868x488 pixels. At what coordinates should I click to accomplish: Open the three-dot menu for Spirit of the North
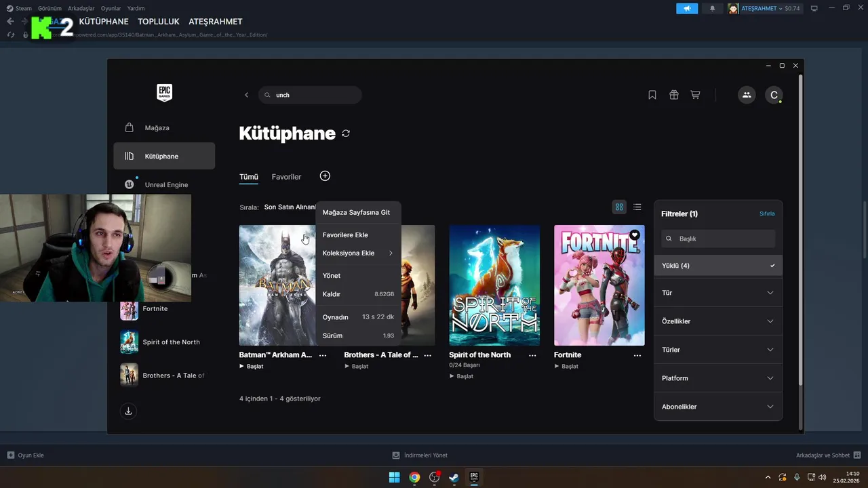(x=532, y=355)
